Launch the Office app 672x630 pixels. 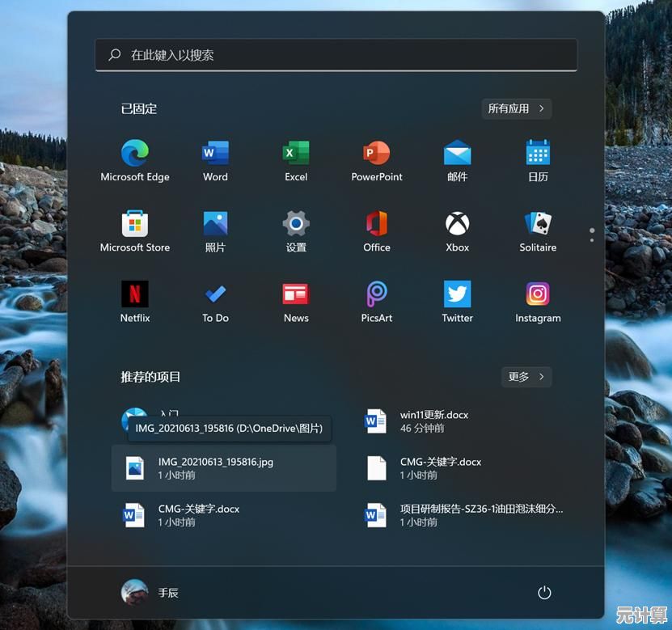point(377,231)
